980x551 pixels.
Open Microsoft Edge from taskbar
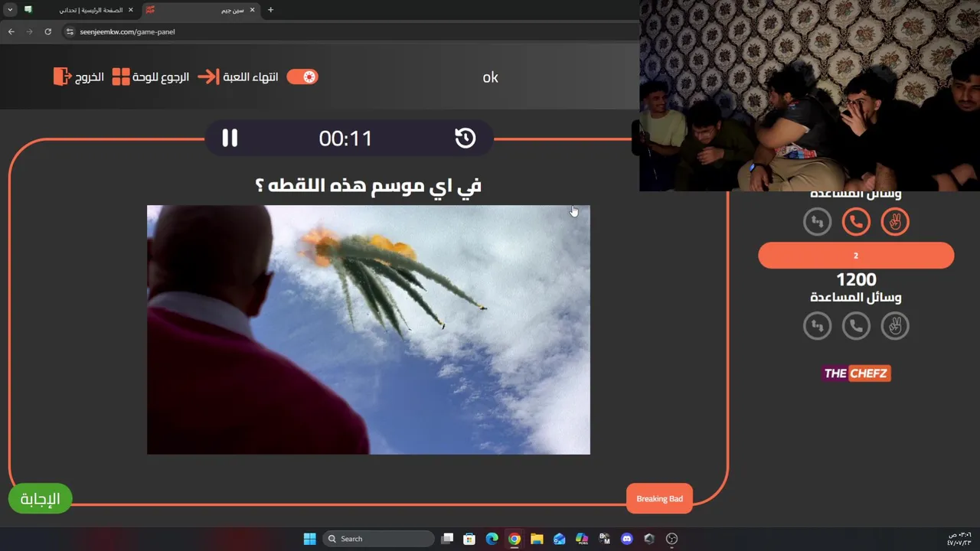[492, 539]
